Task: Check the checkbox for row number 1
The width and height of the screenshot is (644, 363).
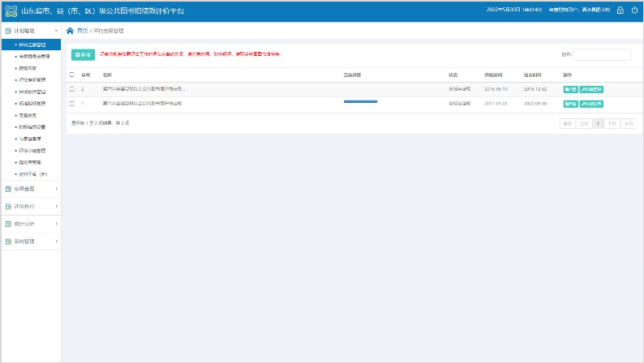Action: (71, 104)
